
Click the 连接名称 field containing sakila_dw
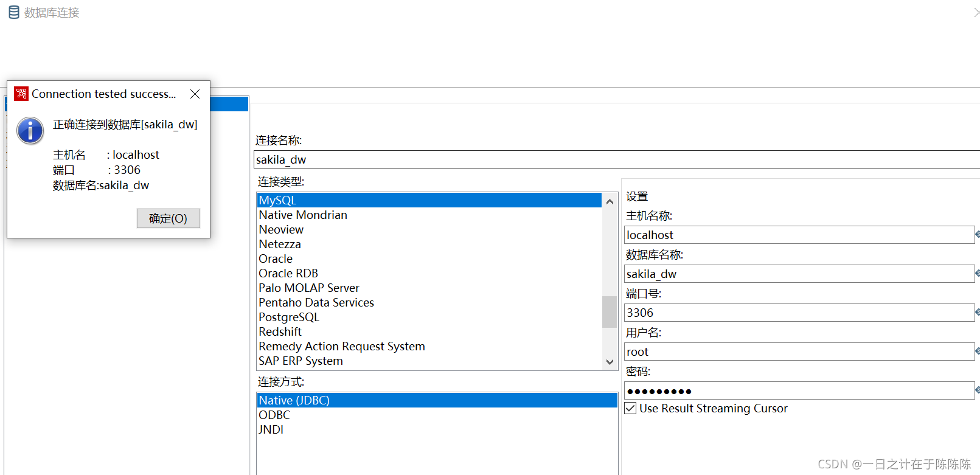pos(617,159)
